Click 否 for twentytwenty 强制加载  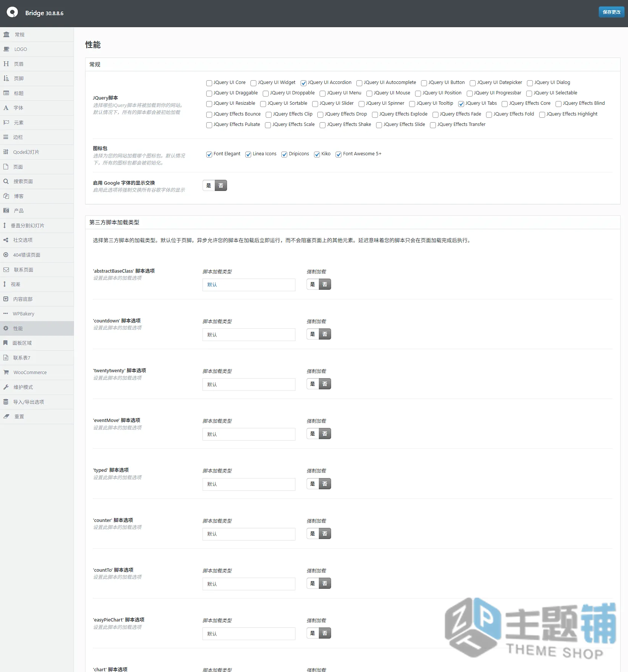(325, 384)
